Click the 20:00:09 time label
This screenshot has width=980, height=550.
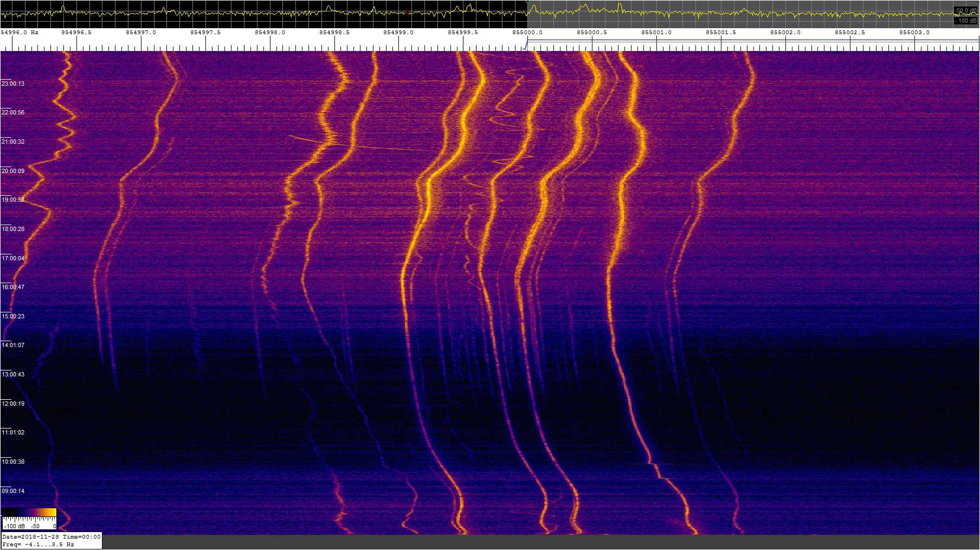[x=13, y=171]
